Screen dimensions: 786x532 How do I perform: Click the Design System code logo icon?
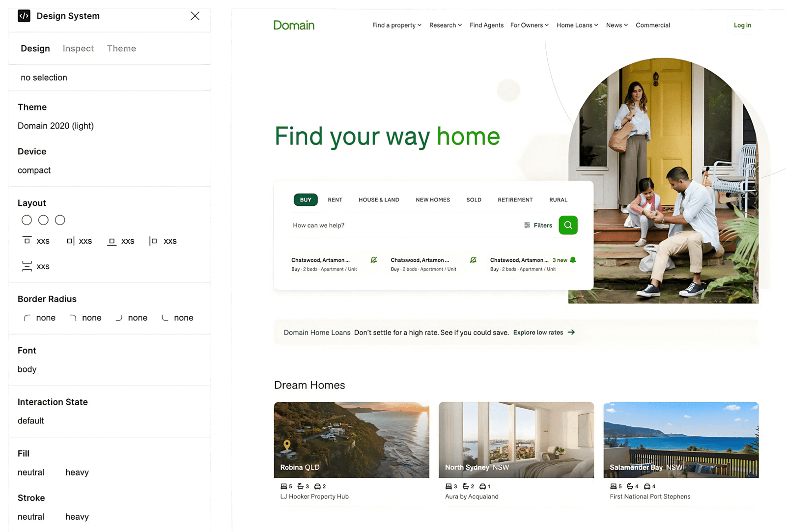pos(24,16)
